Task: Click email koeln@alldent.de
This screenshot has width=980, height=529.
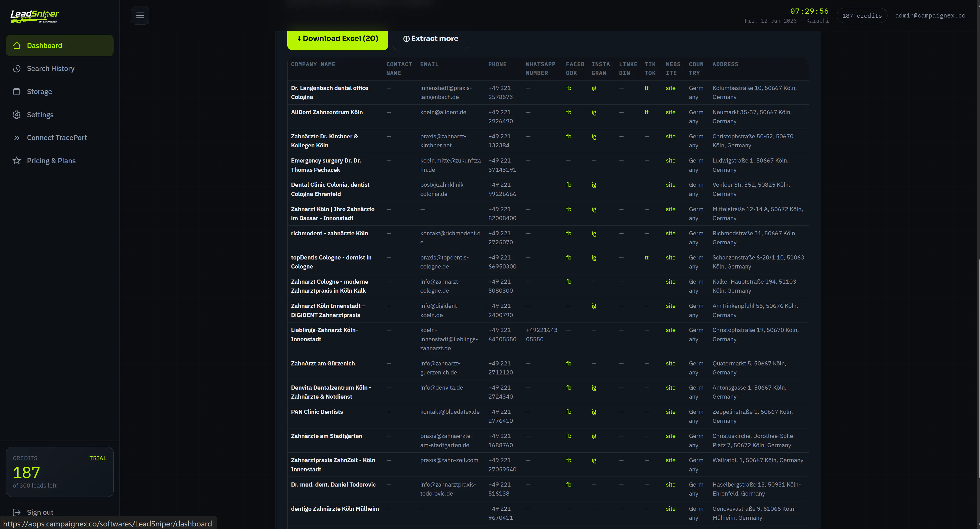Action: 443,112
